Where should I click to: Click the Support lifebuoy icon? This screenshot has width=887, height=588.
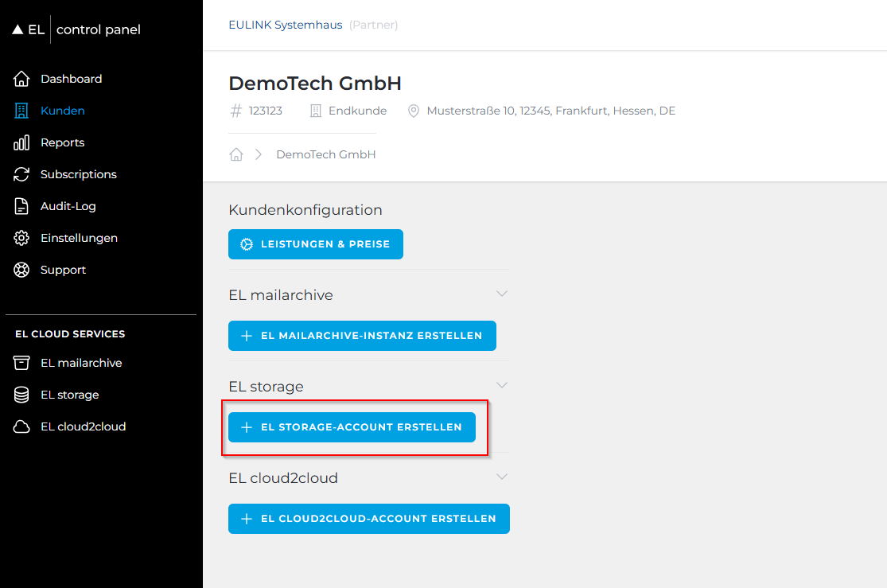[x=21, y=270]
